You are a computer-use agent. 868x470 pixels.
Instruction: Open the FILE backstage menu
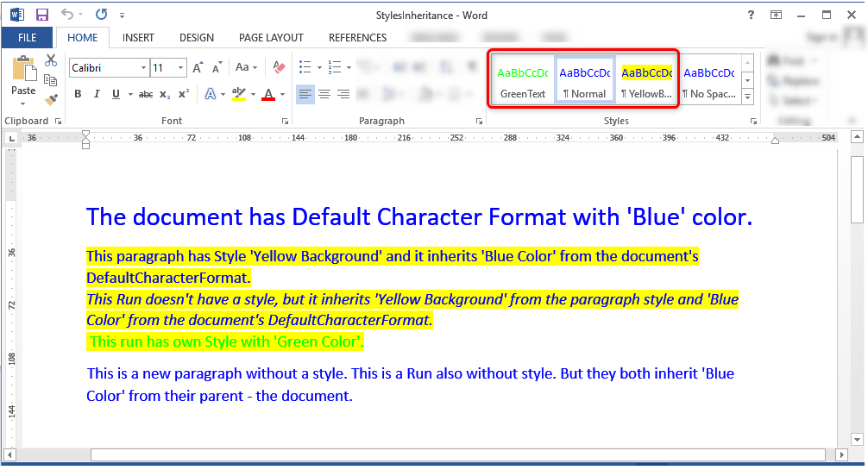[27, 38]
